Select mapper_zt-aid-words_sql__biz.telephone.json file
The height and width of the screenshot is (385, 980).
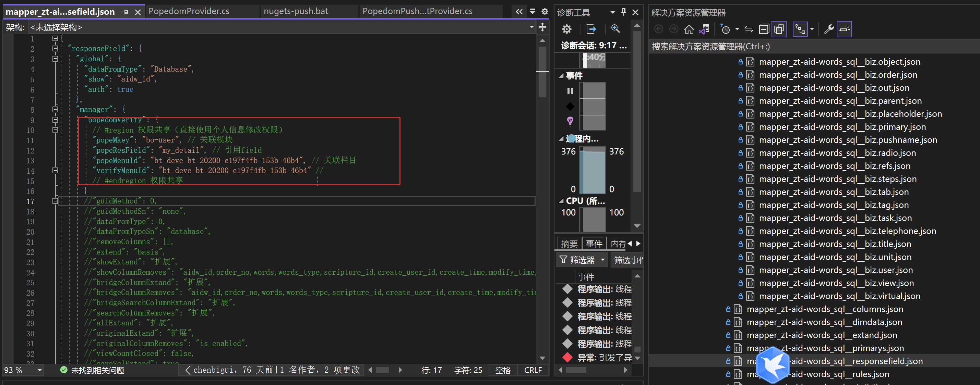(847, 231)
